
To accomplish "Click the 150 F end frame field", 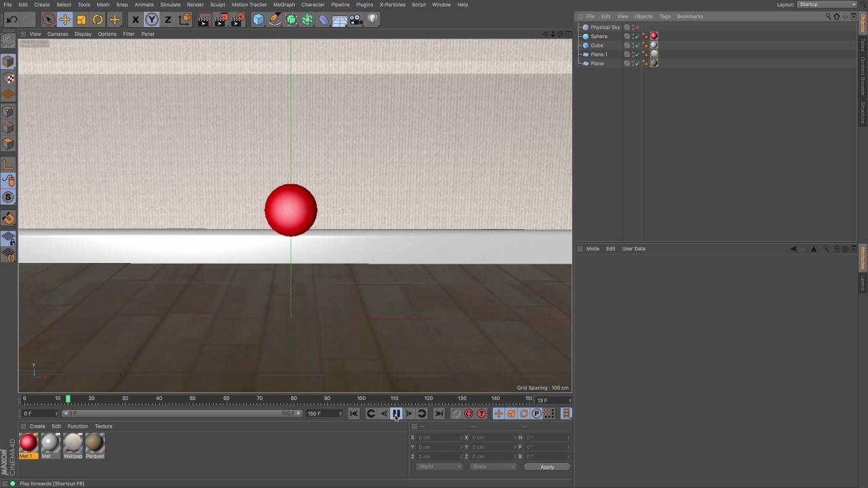I will click(324, 413).
